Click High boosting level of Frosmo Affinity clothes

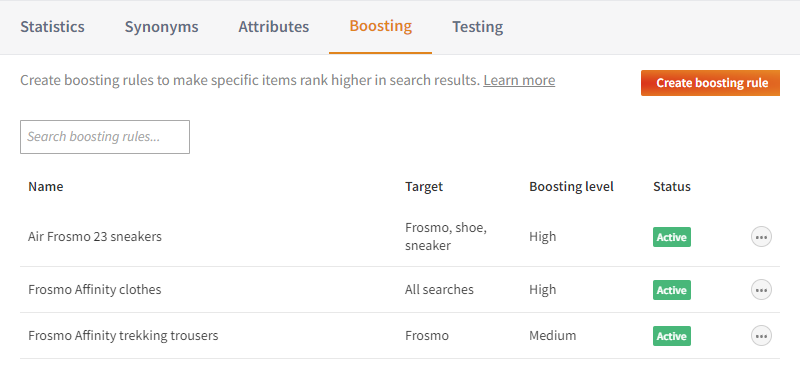(x=543, y=290)
